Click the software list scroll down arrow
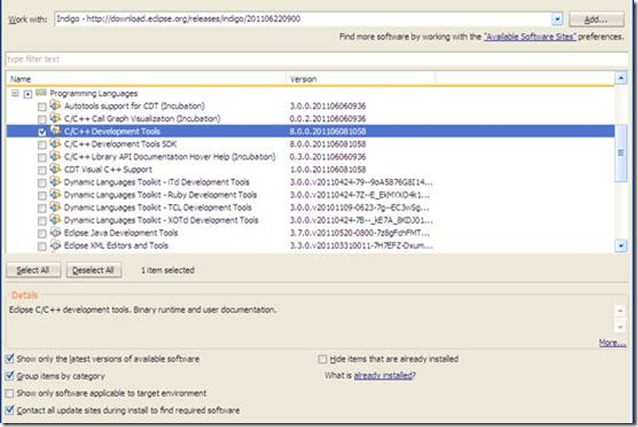This screenshot has width=638, height=427. pyautogui.click(x=621, y=245)
